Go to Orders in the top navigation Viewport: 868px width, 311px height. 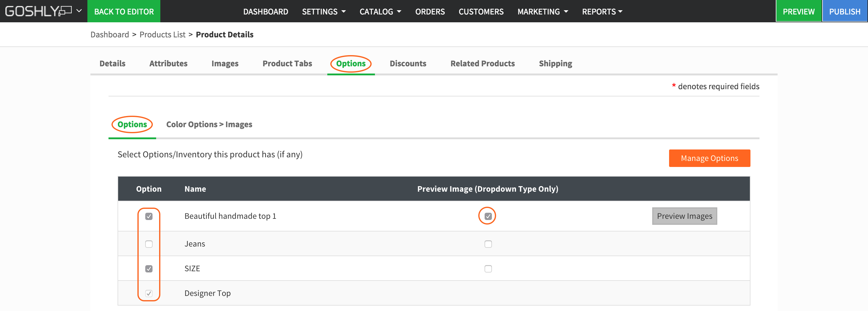click(x=429, y=11)
